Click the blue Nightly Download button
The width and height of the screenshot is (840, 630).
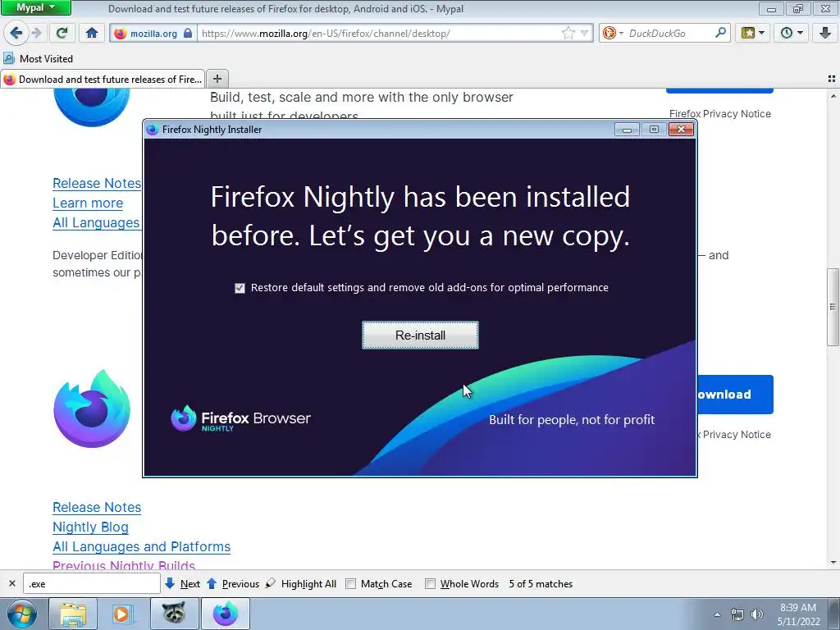pyautogui.click(x=735, y=395)
